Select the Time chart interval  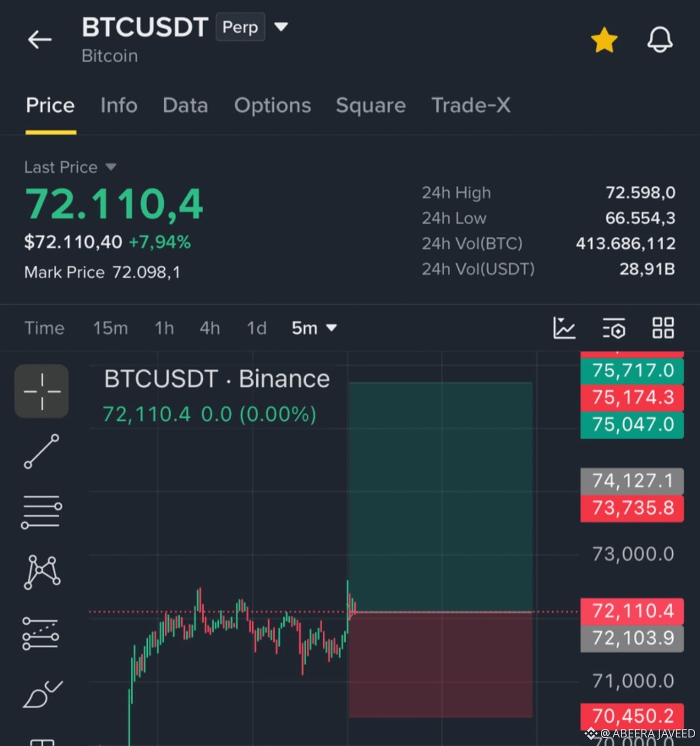point(44,328)
